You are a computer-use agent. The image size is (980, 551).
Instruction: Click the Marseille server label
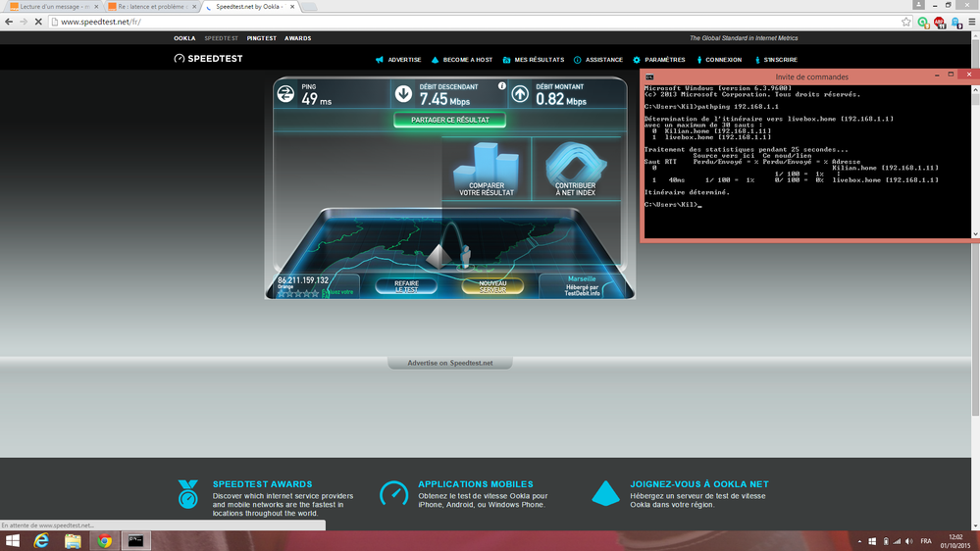coord(582,278)
